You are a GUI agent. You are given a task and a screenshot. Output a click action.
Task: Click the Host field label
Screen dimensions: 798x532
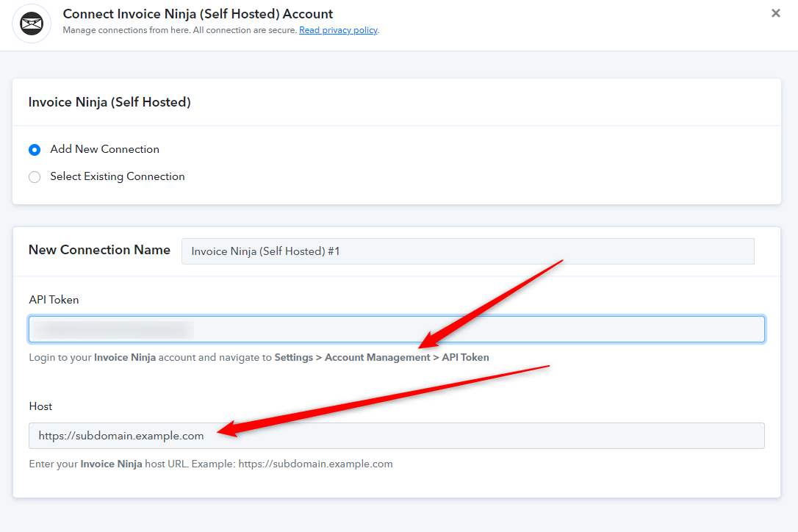40,406
